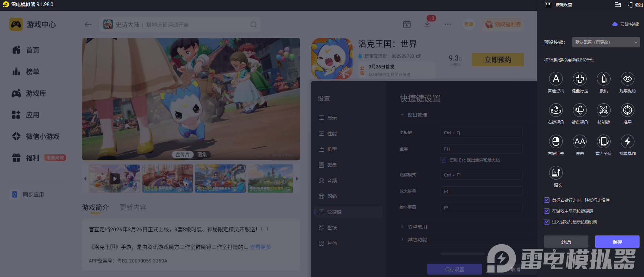Click the 退出 exit icon
The height and width of the screenshot is (277, 644).
pos(635,5)
